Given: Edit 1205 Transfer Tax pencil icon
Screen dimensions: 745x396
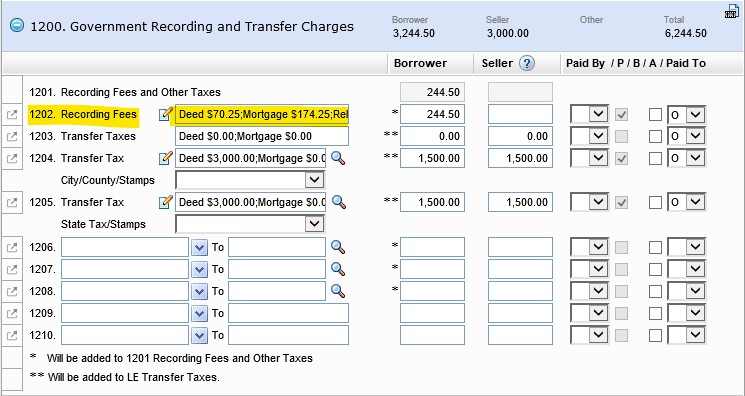Looking at the screenshot, I should pos(165,202).
